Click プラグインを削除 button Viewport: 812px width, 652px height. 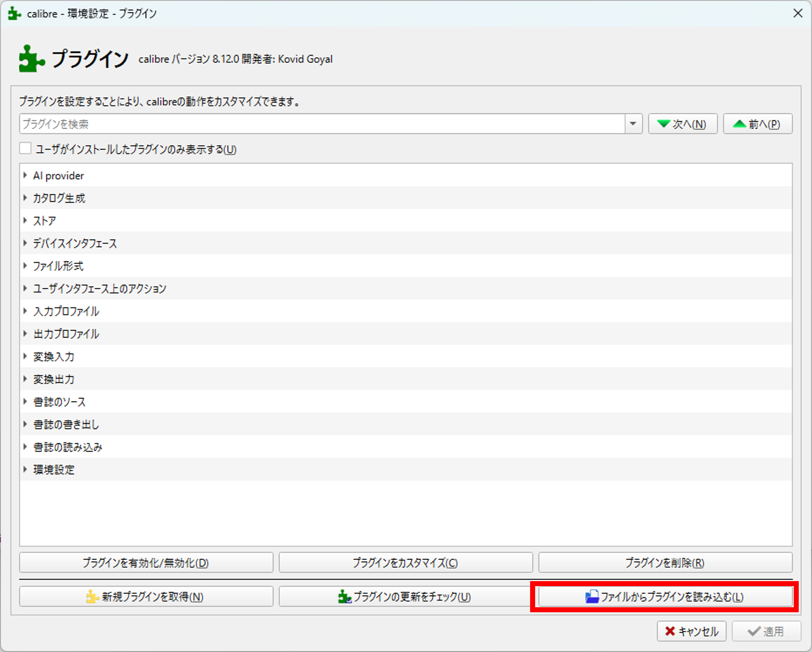point(665,563)
